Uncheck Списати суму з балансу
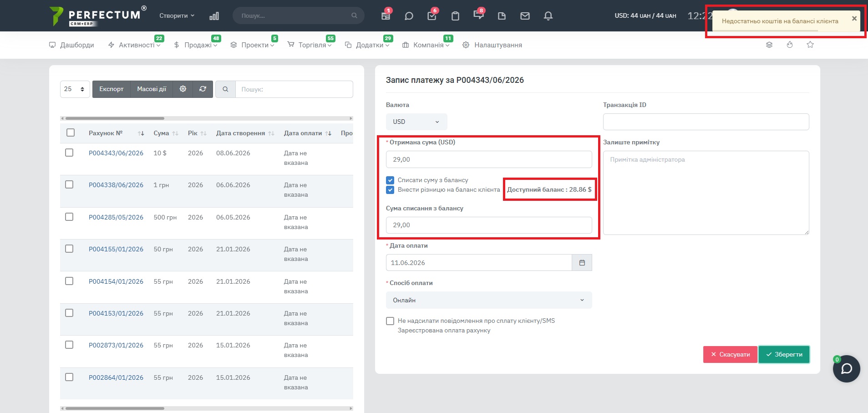 tap(390, 180)
